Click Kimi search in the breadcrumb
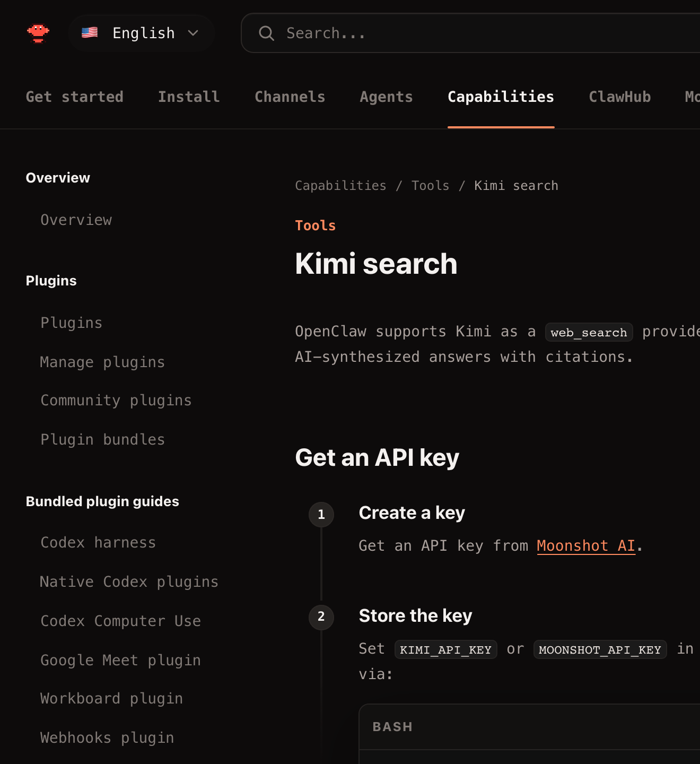Image resolution: width=700 pixels, height=764 pixels. pyautogui.click(x=516, y=186)
